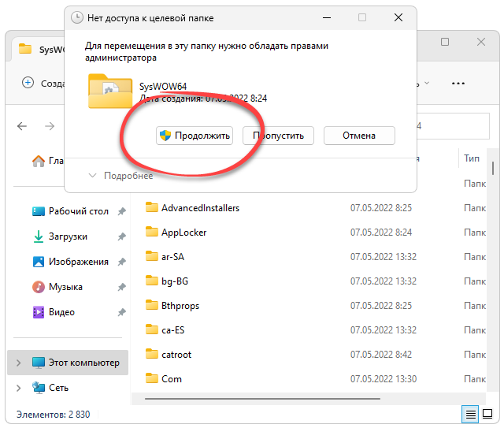Expand the Этот компьютер tree node
Screen dimensions: 504x428
coord(19,363)
